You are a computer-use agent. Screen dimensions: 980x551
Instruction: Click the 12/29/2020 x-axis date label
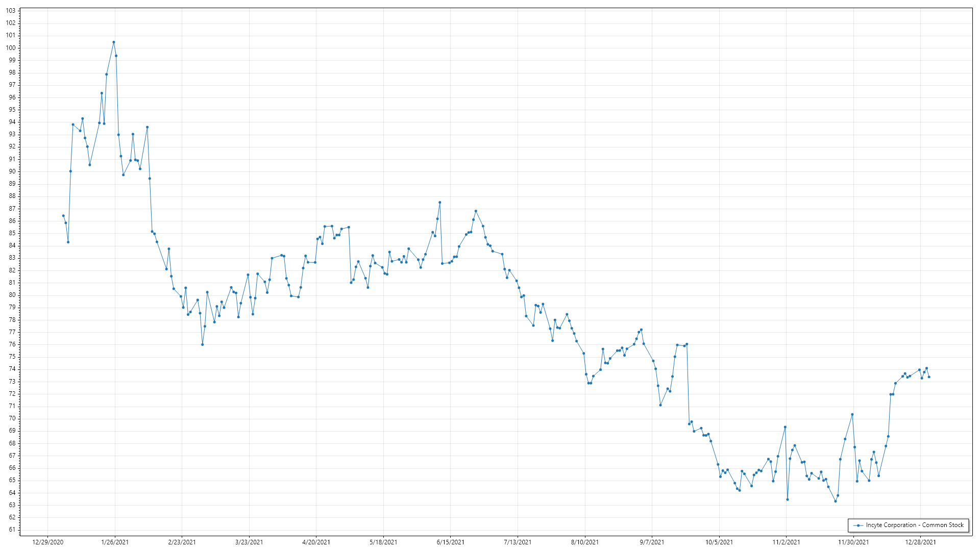click(48, 542)
